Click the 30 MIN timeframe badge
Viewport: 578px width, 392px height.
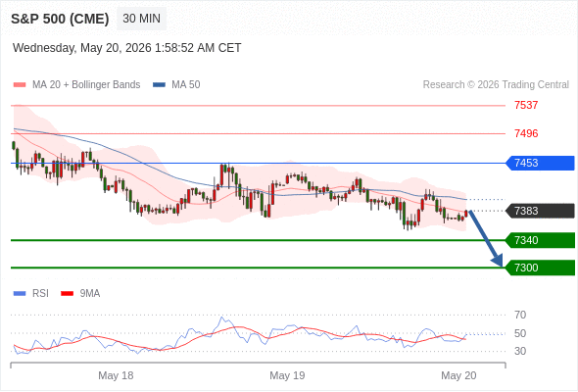click(x=141, y=19)
